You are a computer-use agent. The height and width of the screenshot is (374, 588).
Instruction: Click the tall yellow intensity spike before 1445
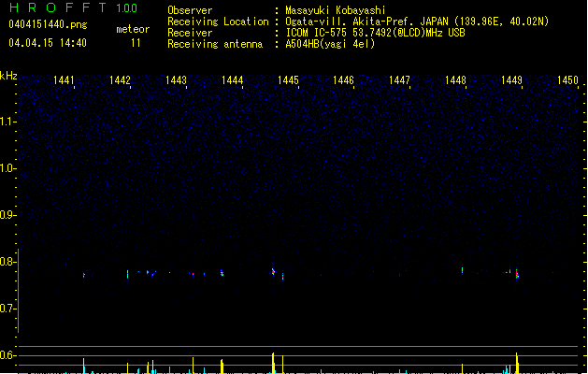point(273,363)
